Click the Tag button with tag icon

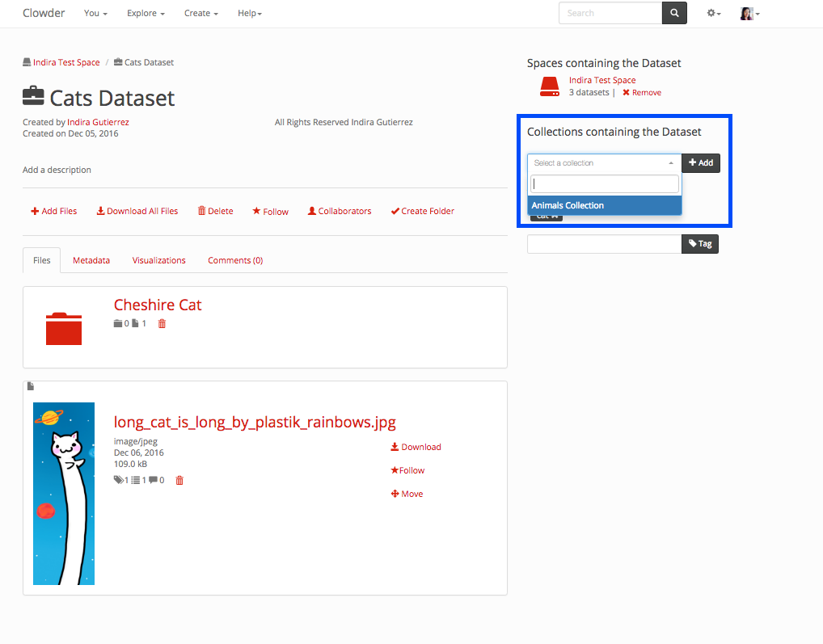(700, 243)
